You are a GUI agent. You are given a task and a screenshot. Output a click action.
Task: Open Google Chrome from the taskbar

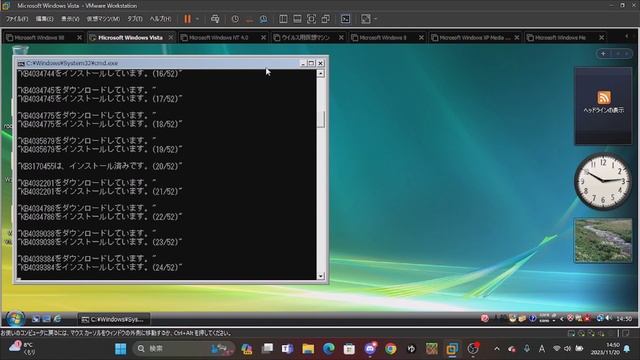pyautogui.click(x=391, y=349)
